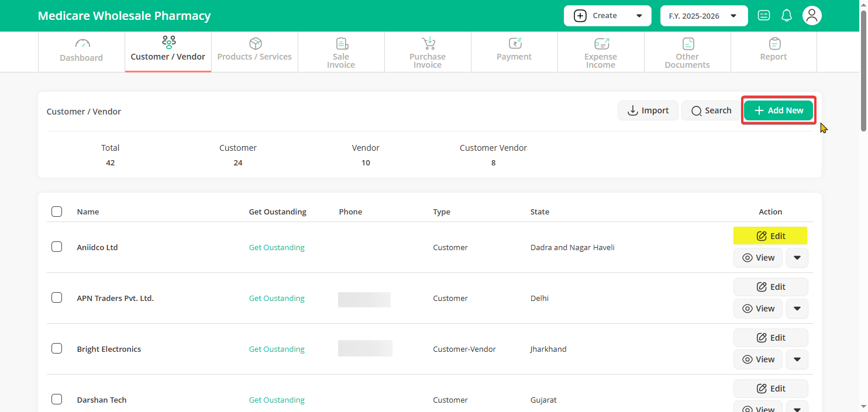Open the notifications bell icon
This screenshot has height=412, width=868.
[x=787, y=16]
